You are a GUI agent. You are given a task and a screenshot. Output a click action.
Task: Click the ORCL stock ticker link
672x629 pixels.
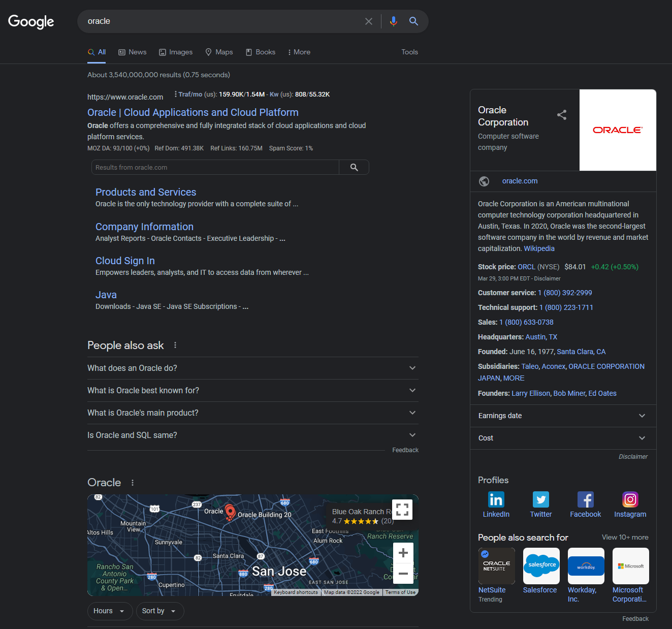coord(526,267)
